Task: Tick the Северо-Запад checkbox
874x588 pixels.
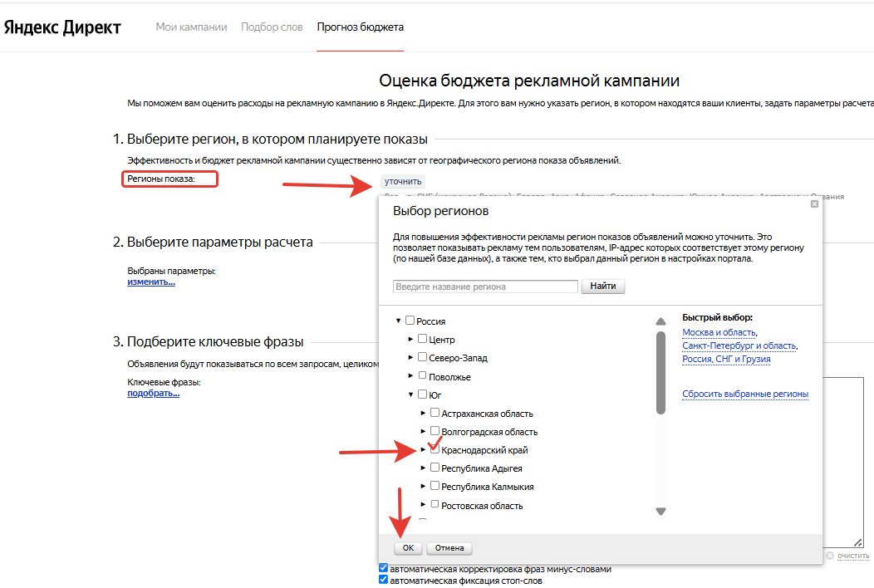Action: (423, 356)
